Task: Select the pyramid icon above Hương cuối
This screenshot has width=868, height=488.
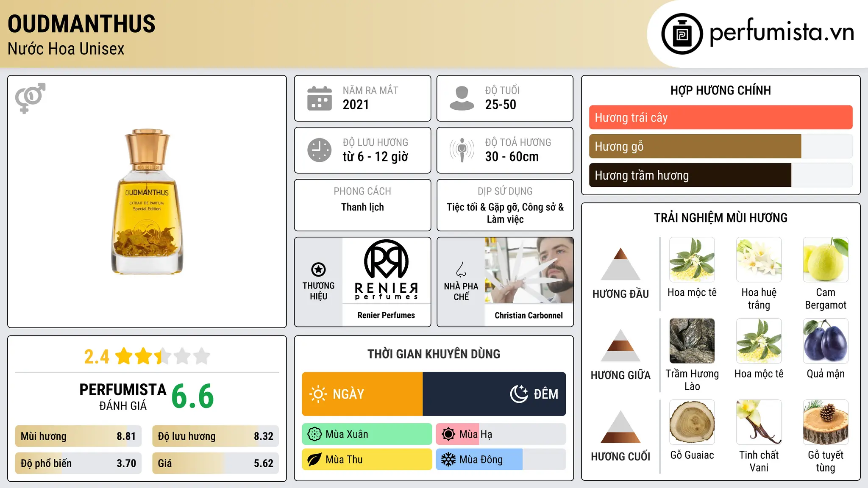Action: pos(620,426)
